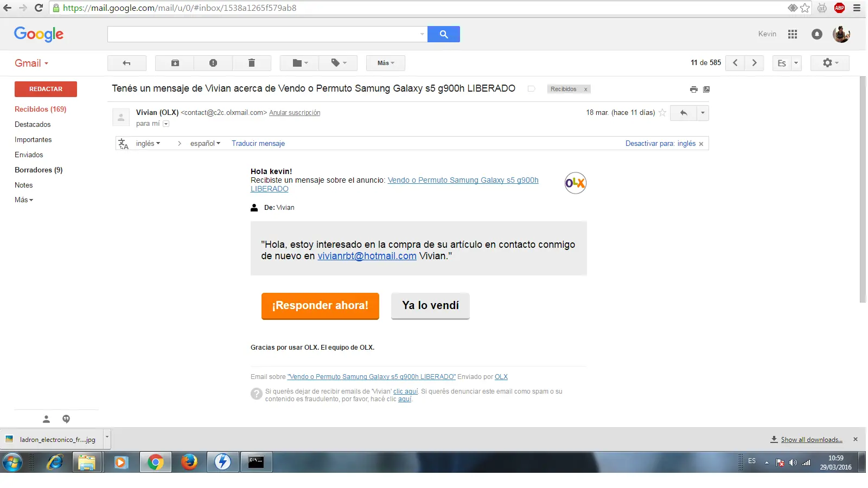Viewport: 868px width, 488px height.
Task: Open Importantes folder
Action: pos(33,139)
